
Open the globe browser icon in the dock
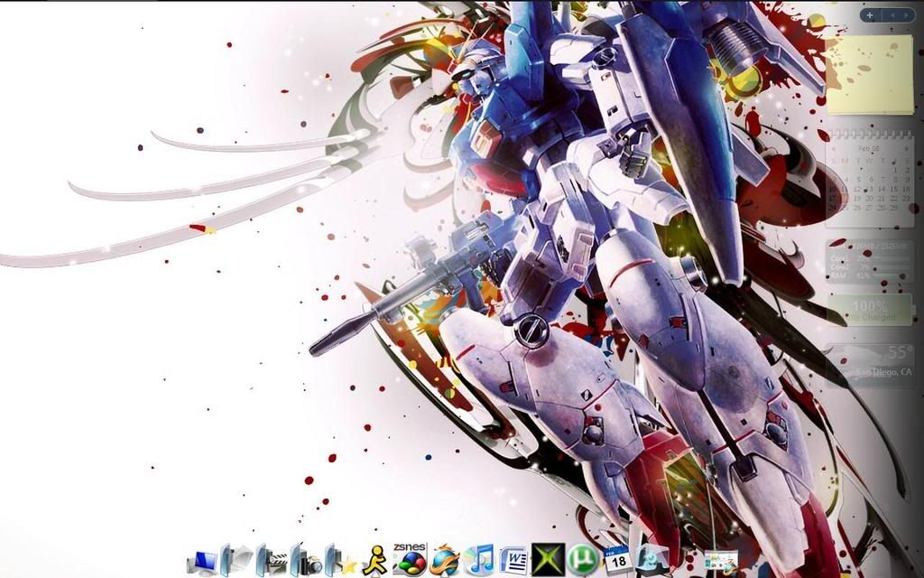coord(444,560)
